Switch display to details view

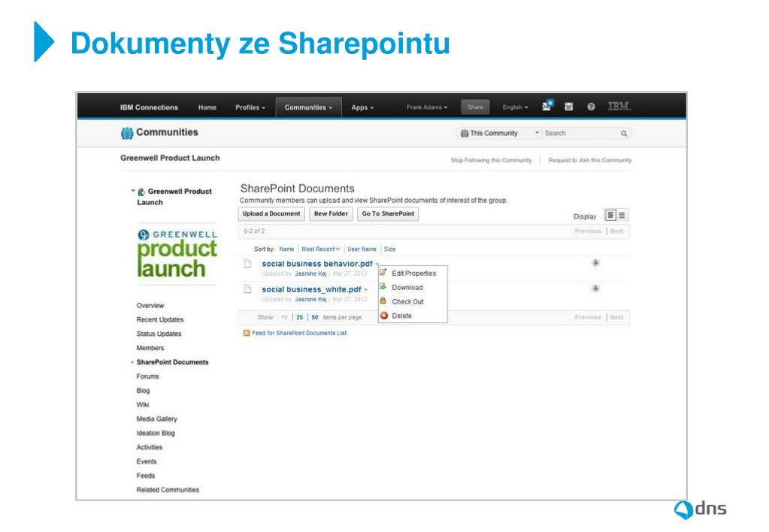pos(610,215)
